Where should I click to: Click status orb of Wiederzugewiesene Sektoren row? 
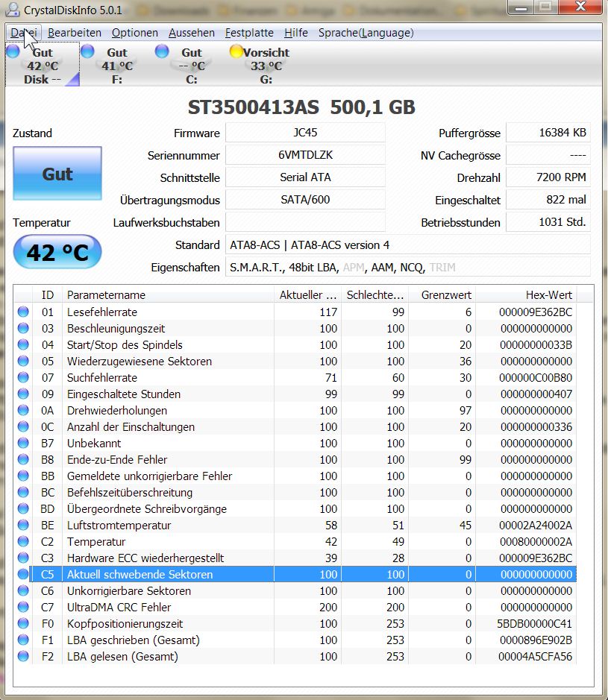(23, 361)
